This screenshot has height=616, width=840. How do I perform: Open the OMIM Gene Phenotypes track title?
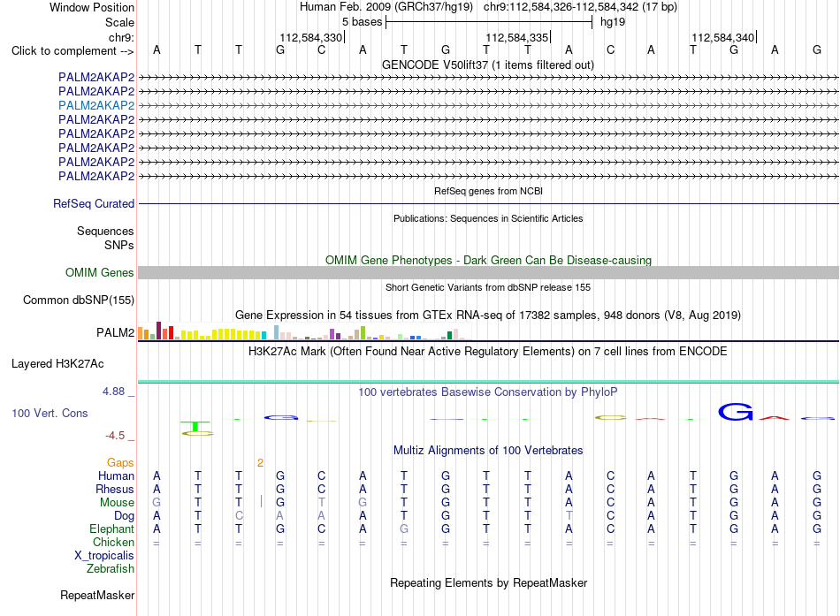click(x=488, y=261)
